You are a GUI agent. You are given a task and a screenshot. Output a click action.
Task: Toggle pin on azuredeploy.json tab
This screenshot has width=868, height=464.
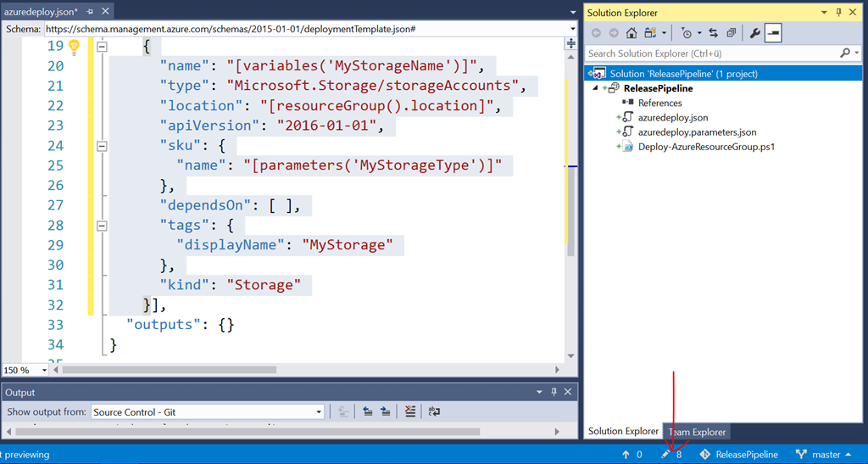click(x=90, y=13)
